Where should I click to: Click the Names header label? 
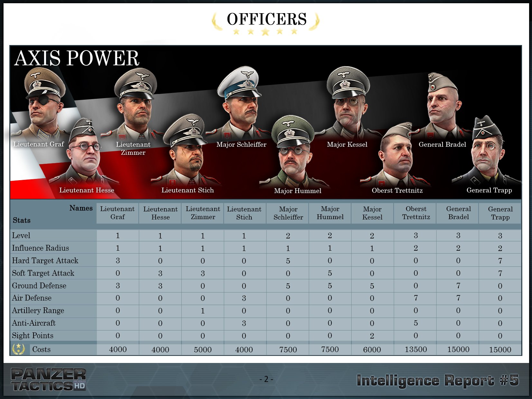tap(81, 208)
